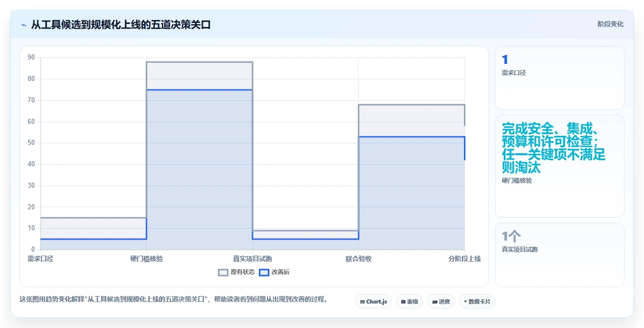Screen dimensions: 644x328
Task: Select the Chart.js tag chip
Action: coord(374,302)
